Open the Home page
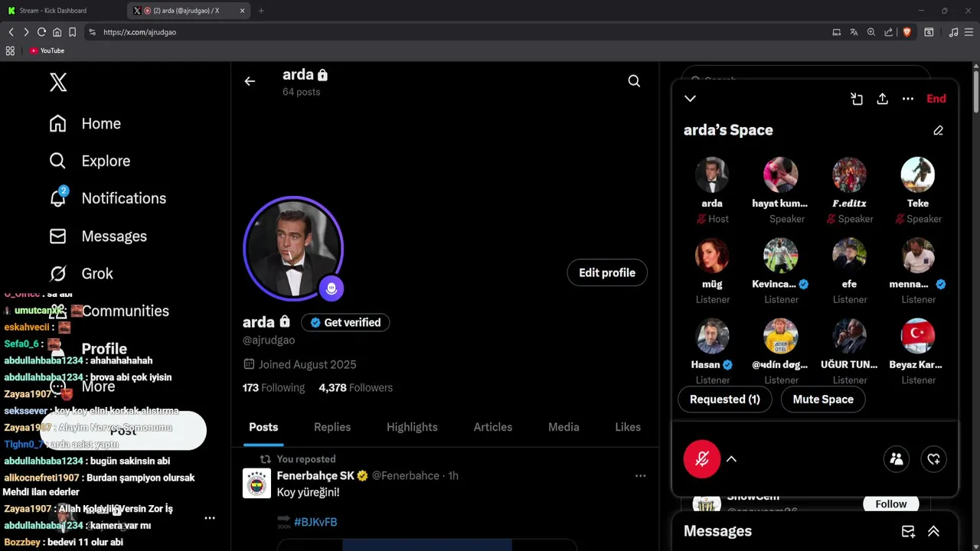 click(85, 123)
